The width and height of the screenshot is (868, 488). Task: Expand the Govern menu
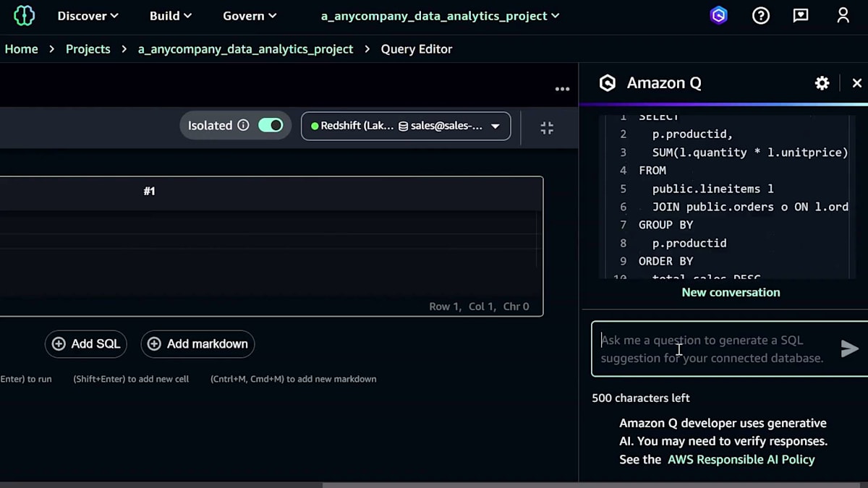point(250,16)
